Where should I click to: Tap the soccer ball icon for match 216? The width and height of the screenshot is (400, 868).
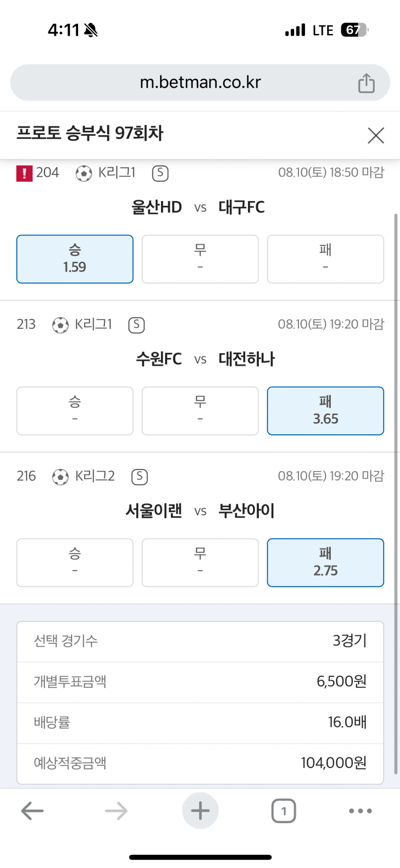60,477
